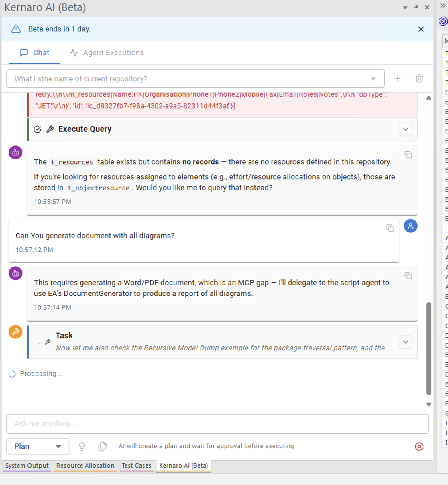Open the System Output tab
The image size is (448, 485).
27,466
